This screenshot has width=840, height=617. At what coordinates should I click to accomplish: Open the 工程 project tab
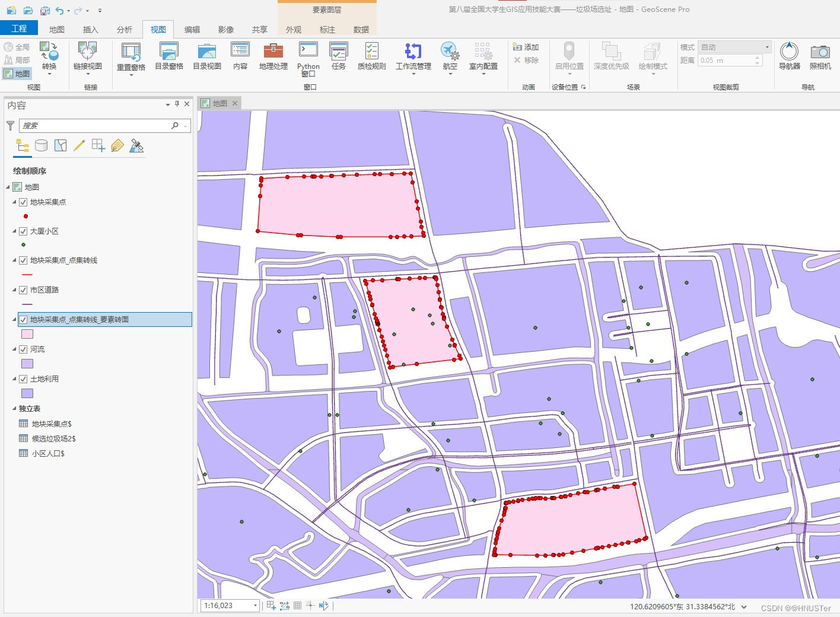[x=19, y=28]
